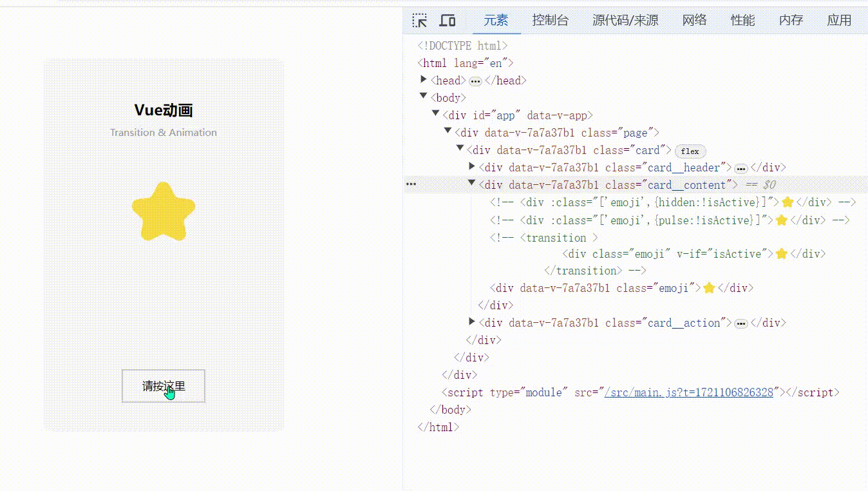
Task: Activate the element inspector picker icon
Action: click(x=420, y=21)
